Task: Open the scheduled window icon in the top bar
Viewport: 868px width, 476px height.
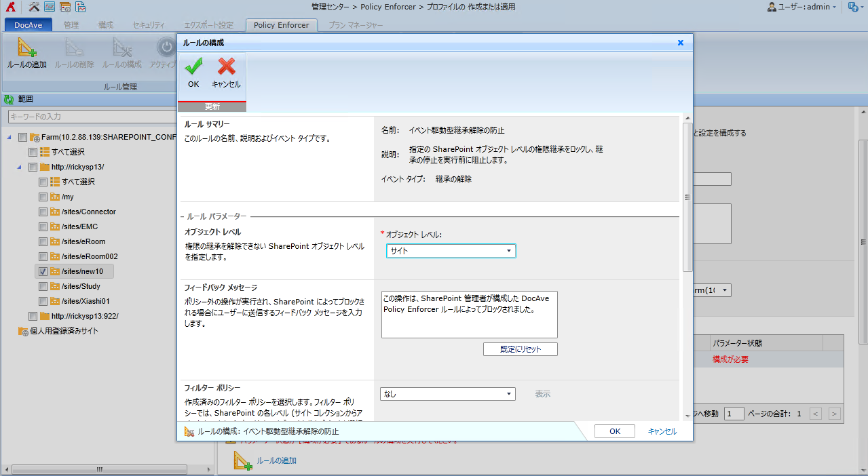Action: [65, 7]
